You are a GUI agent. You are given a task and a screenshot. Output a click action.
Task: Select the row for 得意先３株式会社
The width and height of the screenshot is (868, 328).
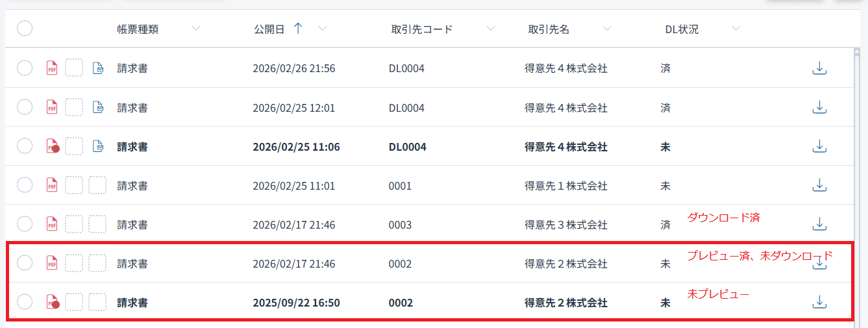coord(25,224)
